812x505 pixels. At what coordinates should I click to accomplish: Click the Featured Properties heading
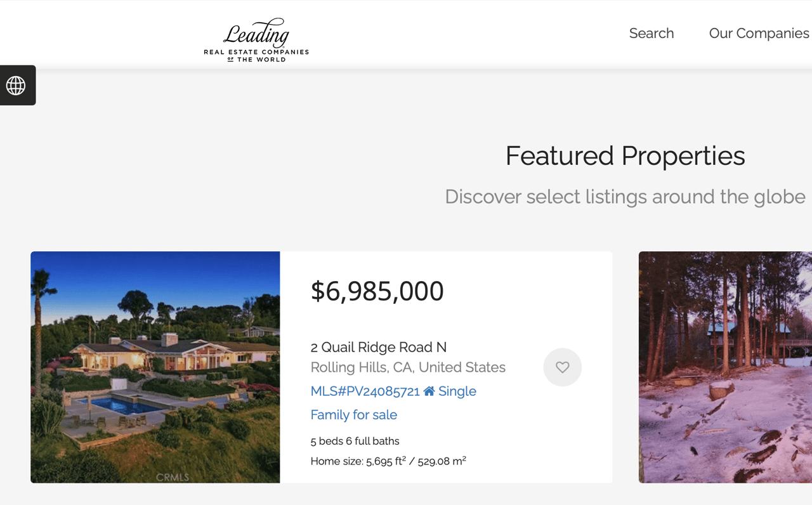(625, 155)
